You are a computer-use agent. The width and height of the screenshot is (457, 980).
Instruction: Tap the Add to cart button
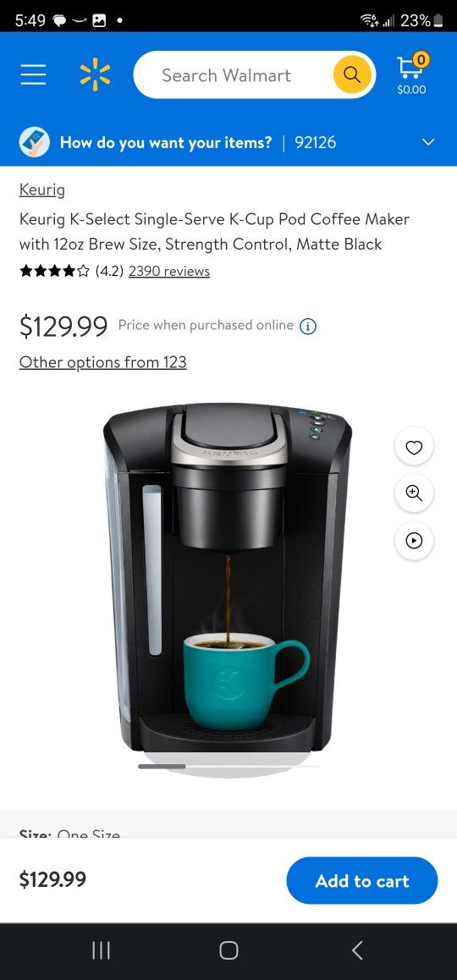tap(362, 881)
